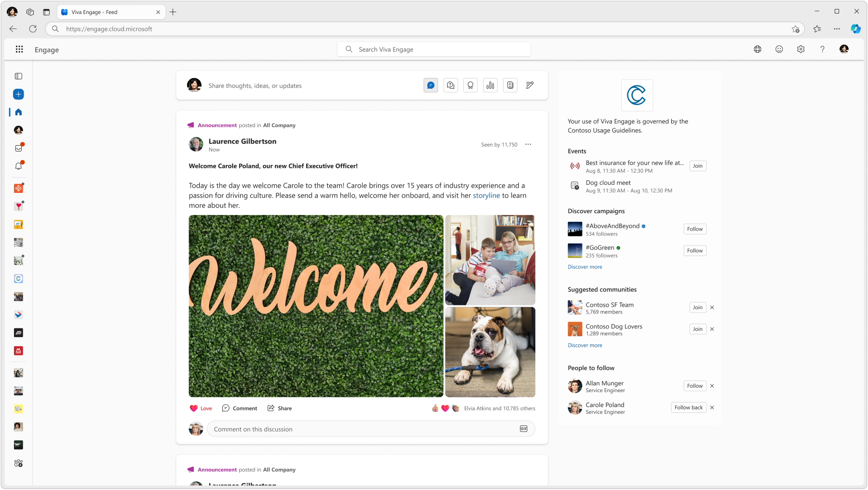868x490 pixels.
Task: Insert a GIF in the comment box
Action: click(524, 429)
